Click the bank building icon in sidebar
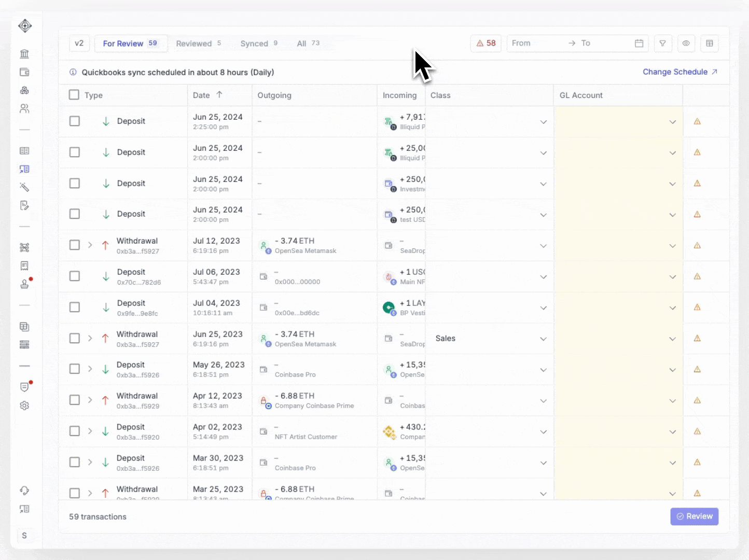Image resolution: width=749 pixels, height=560 pixels. tap(24, 54)
